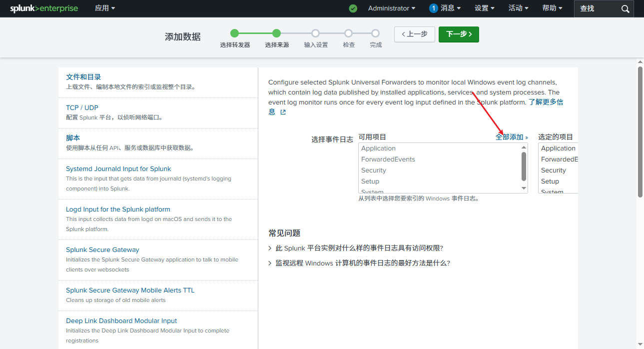Click the green checkmark status icon
The height and width of the screenshot is (349, 644).
[x=353, y=8]
